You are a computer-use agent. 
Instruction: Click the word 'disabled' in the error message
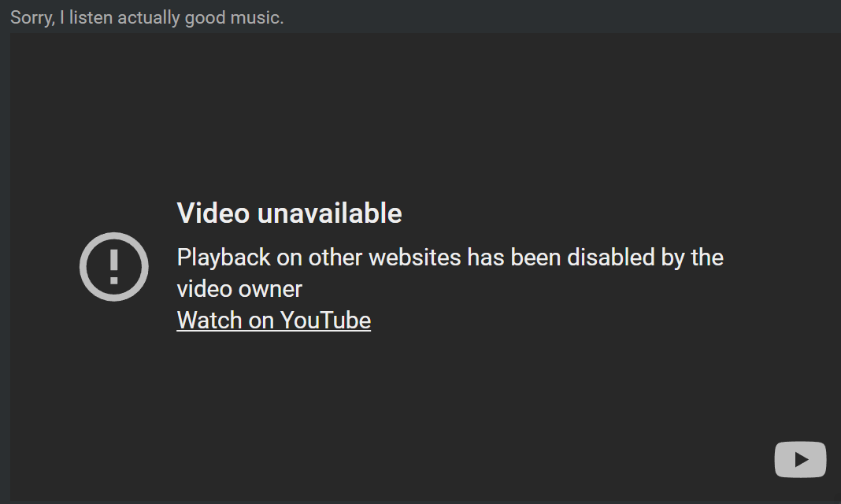(611, 258)
